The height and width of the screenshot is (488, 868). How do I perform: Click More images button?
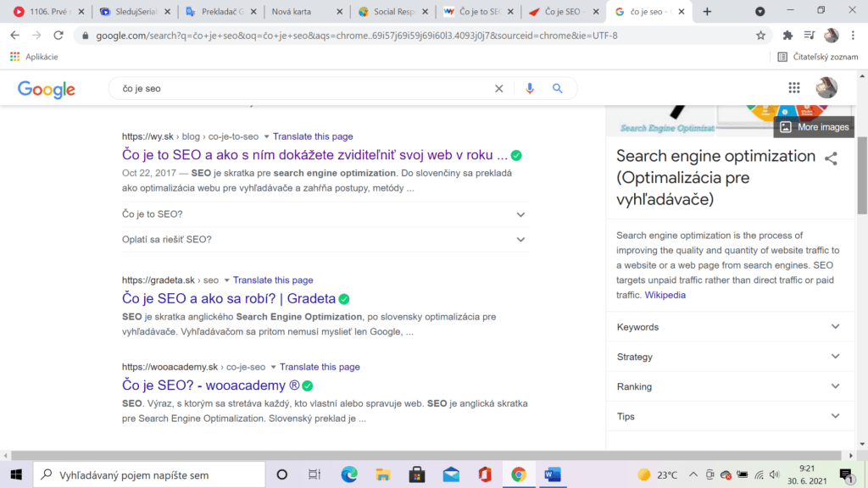click(x=814, y=127)
